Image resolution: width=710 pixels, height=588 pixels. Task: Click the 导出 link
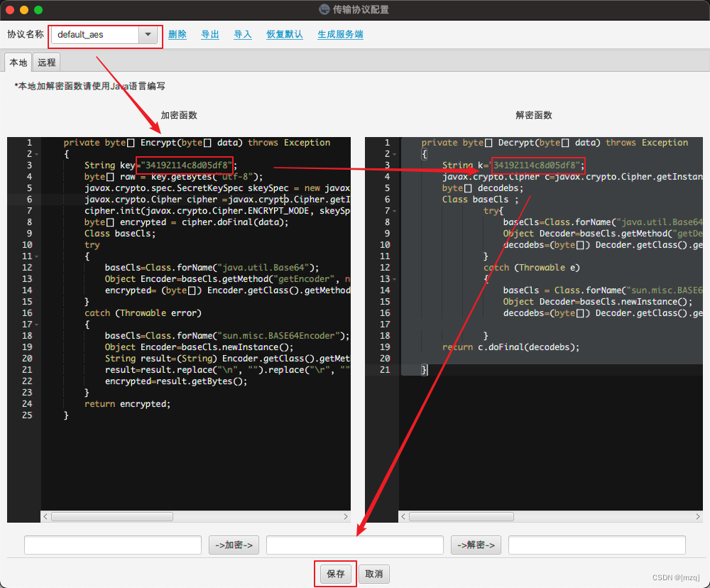(x=209, y=33)
